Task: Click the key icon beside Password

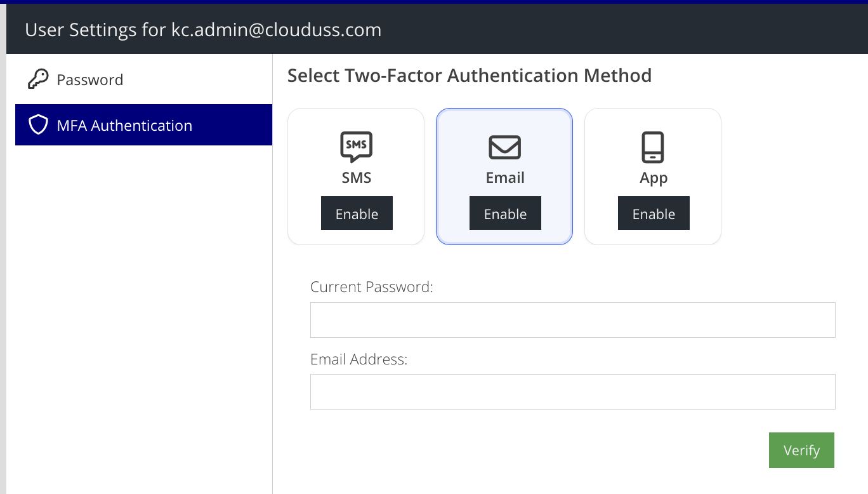Action: coord(38,79)
